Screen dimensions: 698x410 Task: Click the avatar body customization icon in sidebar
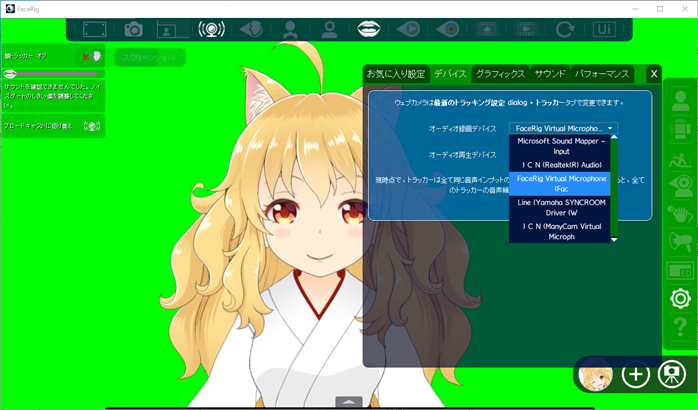680,130
